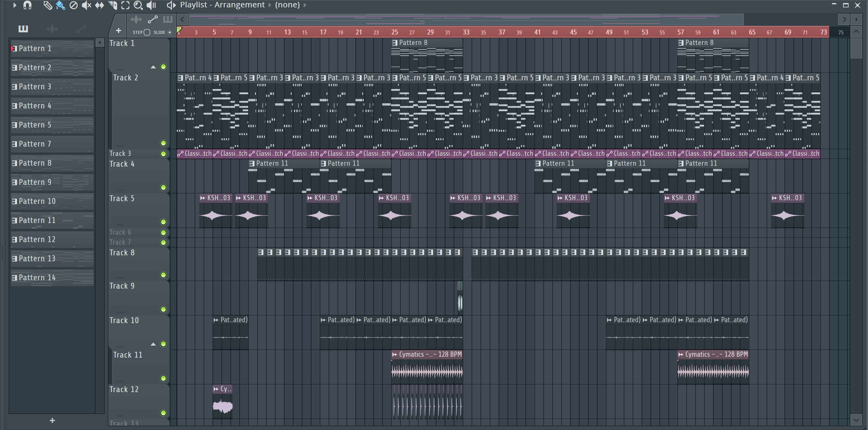Select Pattern 8 in picker
868x430 pixels.
click(52, 163)
